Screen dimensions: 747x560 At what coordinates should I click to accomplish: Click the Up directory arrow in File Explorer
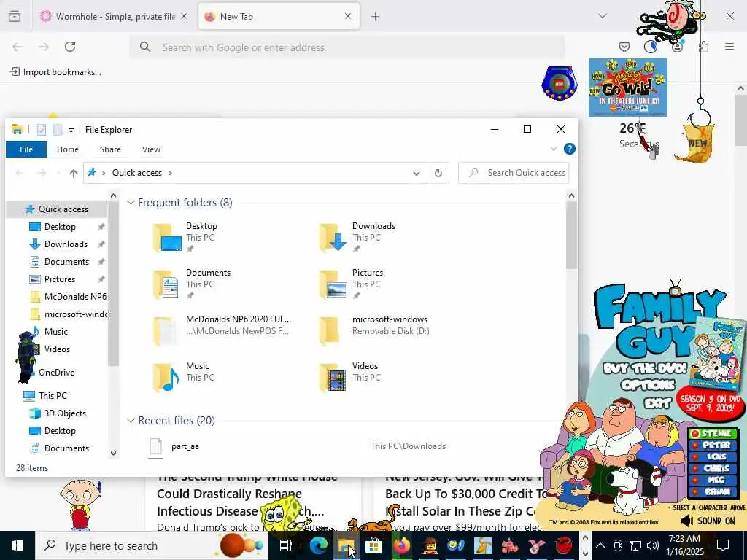74,174
